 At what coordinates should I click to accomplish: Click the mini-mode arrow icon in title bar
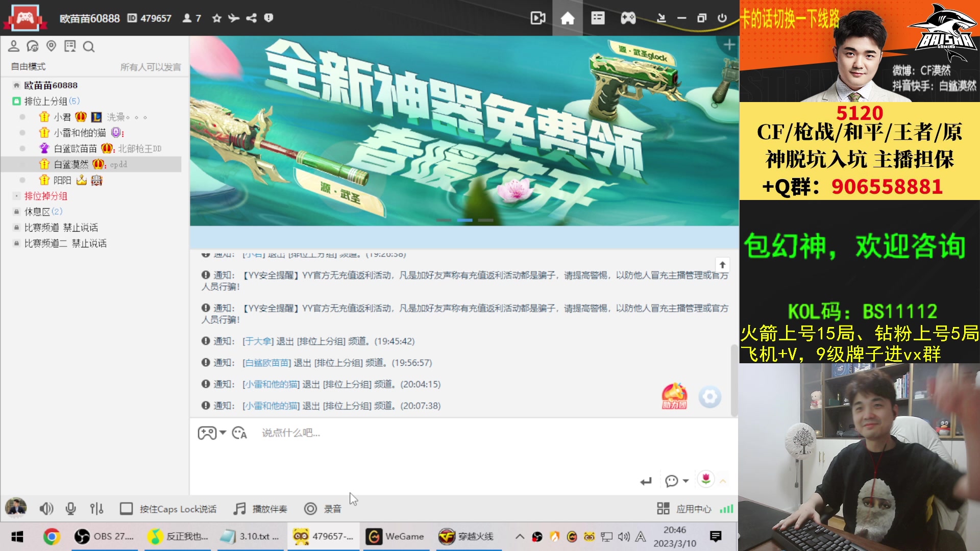click(x=661, y=18)
